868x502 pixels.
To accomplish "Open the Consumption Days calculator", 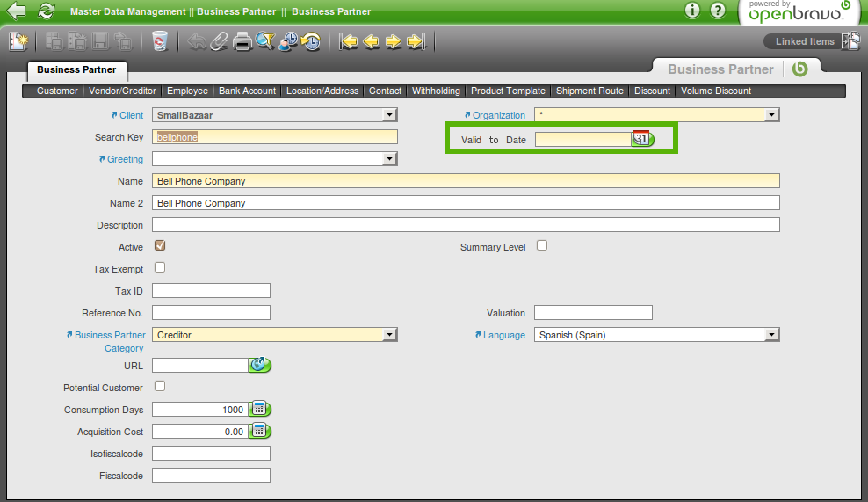I will 259,409.
